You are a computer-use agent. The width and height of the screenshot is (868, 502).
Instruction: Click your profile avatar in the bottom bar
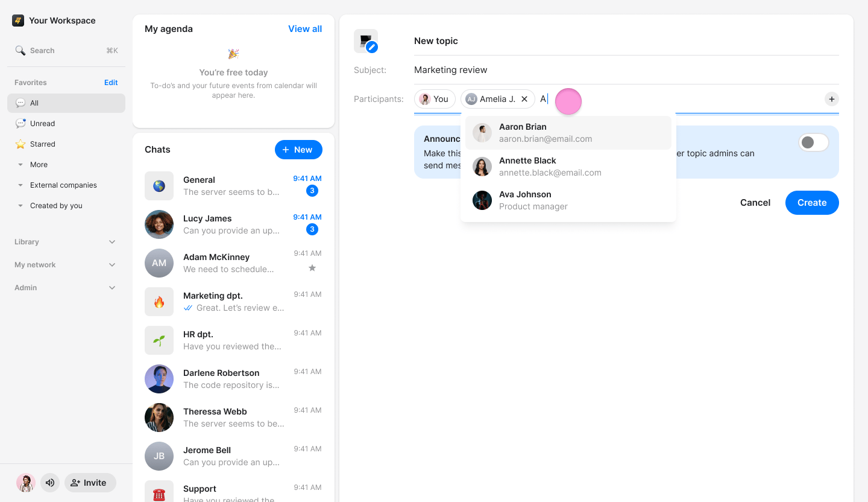26,483
